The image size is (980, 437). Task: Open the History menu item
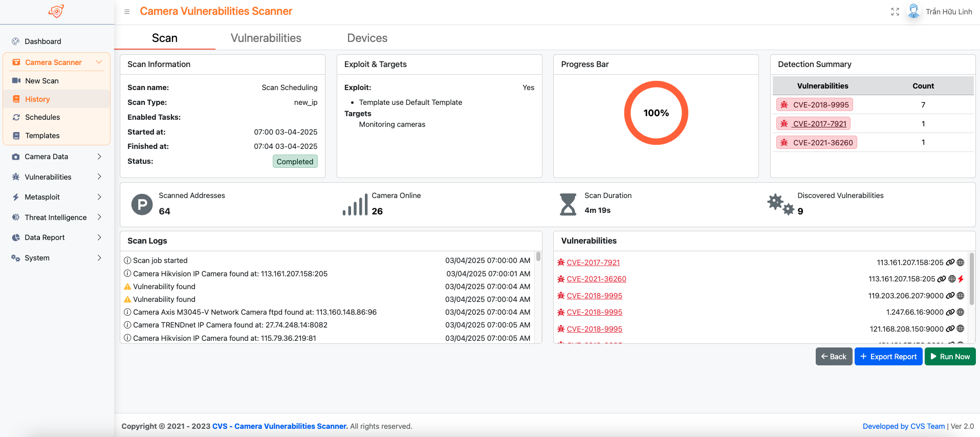pyautogui.click(x=57, y=99)
